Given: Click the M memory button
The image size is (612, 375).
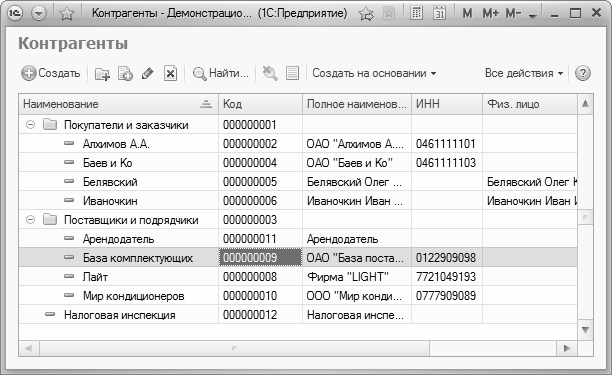Looking at the screenshot, I should [x=467, y=14].
